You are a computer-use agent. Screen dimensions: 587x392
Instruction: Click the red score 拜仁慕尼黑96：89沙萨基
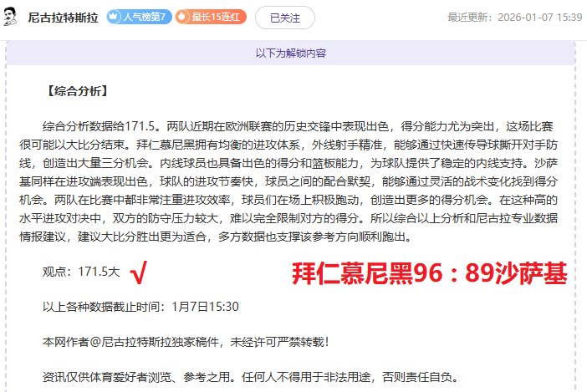[429, 273]
